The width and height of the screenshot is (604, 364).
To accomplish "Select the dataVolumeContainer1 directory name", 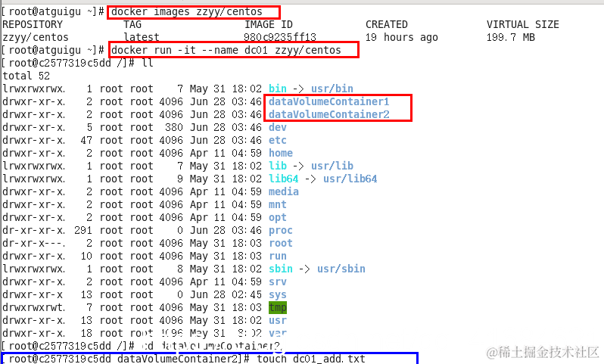I will pyautogui.click(x=329, y=101).
